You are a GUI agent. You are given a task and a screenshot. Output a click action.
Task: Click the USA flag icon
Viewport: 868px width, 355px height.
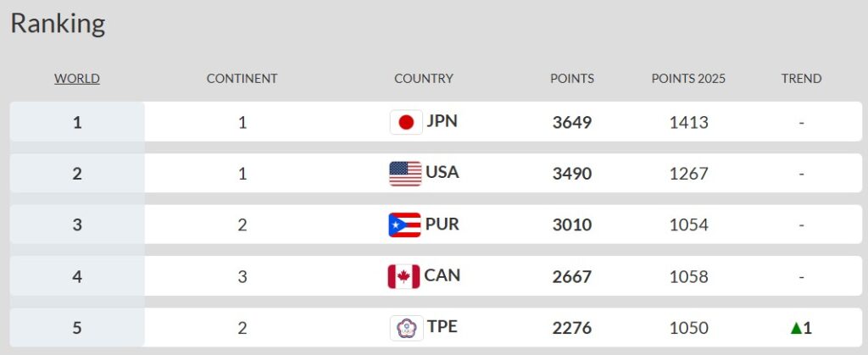(405, 174)
